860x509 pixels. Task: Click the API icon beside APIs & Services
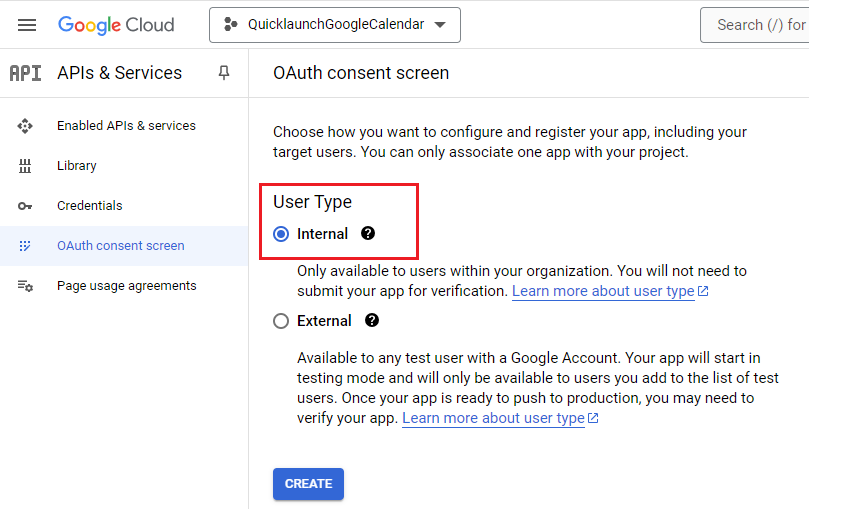click(x=25, y=73)
